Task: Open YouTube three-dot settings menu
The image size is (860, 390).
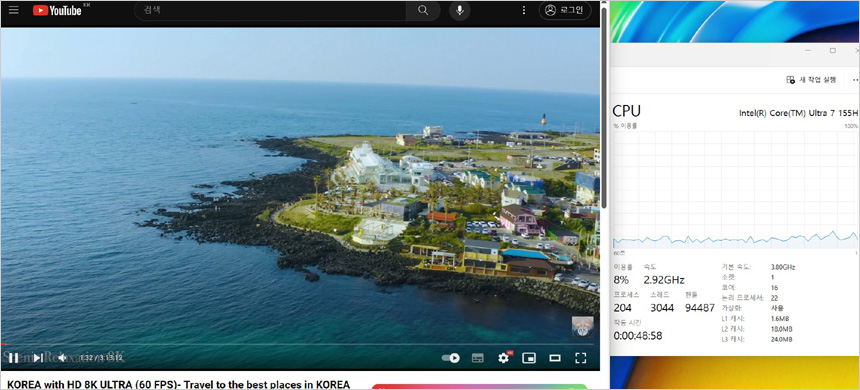Action: click(524, 10)
